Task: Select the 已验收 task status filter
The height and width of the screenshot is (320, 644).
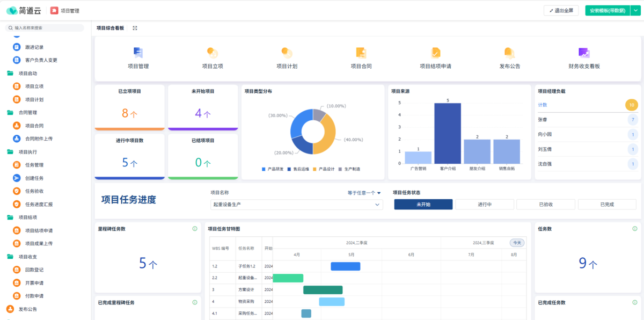Action: tap(545, 205)
